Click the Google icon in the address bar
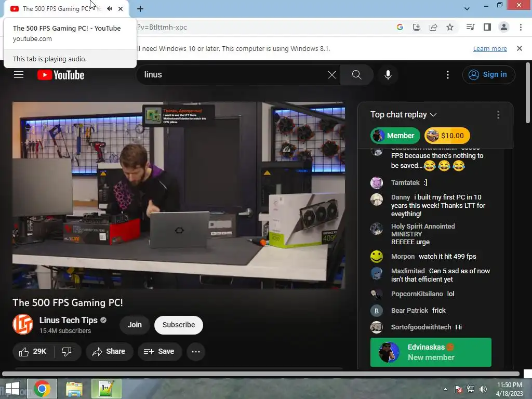532x399 pixels. 400,27
